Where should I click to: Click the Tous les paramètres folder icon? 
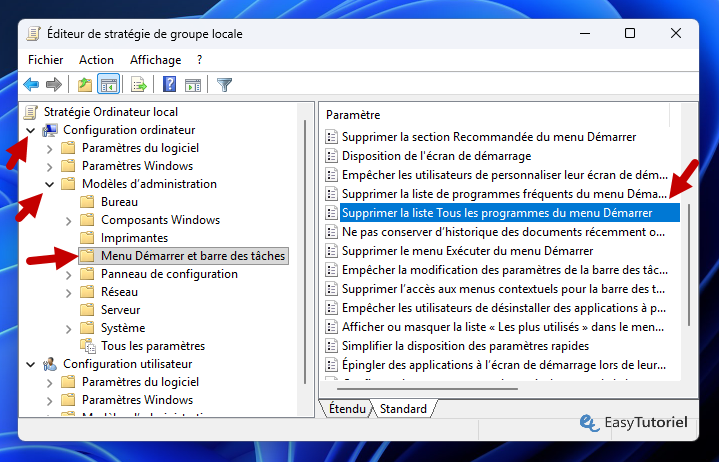[x=88, y=346]
